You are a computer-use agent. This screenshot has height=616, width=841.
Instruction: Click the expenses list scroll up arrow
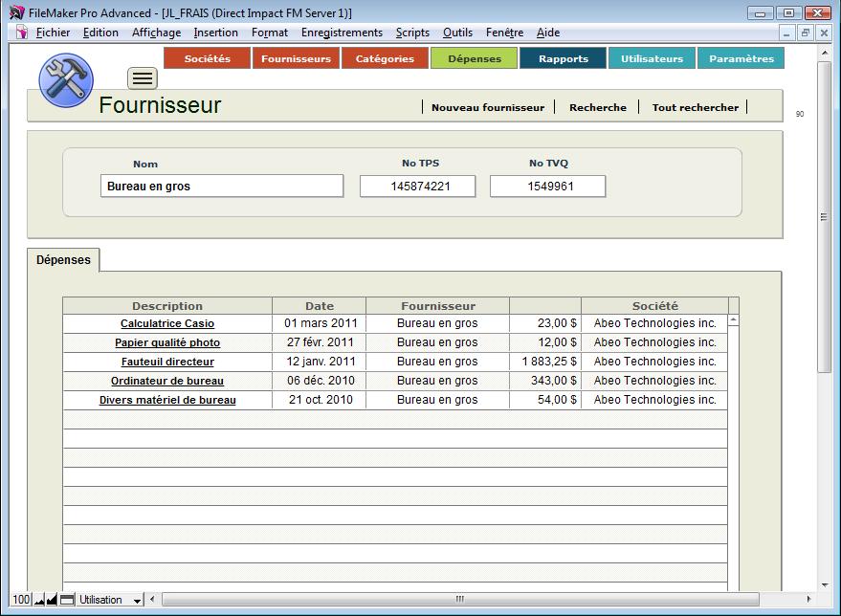point(733,320)
